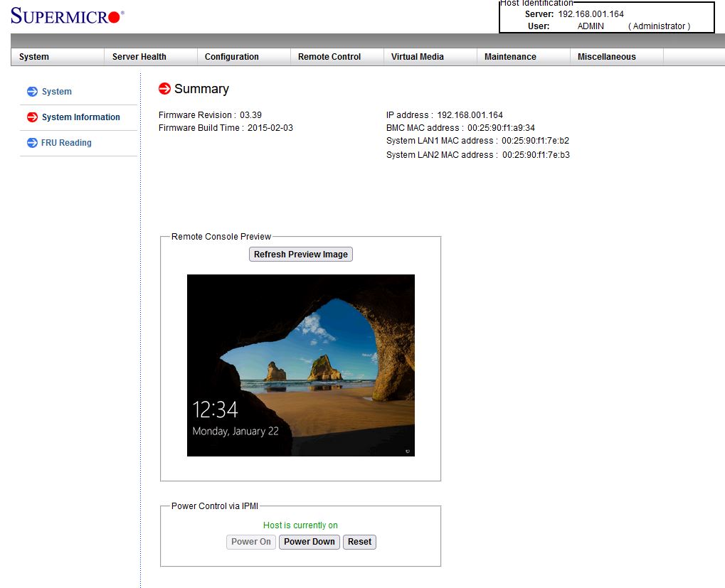Screen dimensions: 725x588
Task: Click the firmware revision value 03.39
Action: (250, 115)
